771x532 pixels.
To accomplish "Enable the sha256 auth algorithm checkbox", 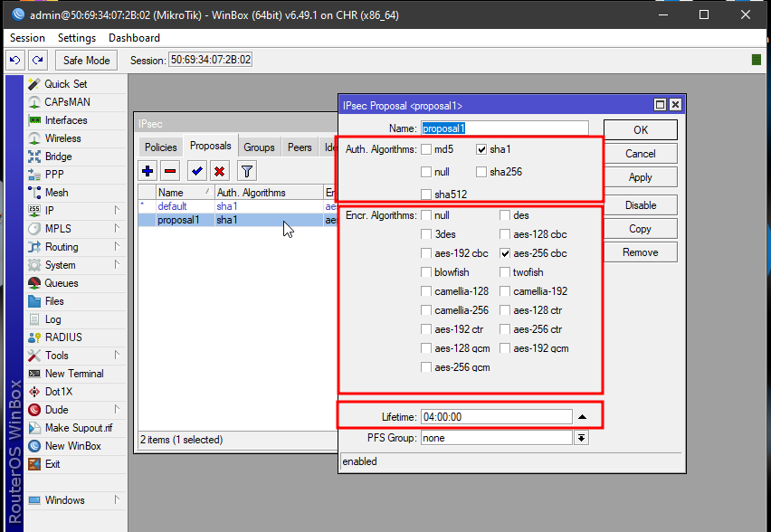I will coord(481,172).
